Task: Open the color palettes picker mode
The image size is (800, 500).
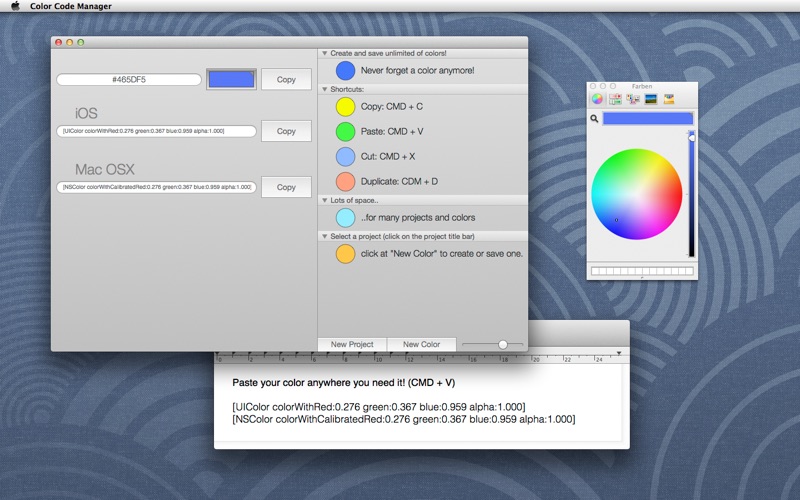Action: click(x=633, y=100)
